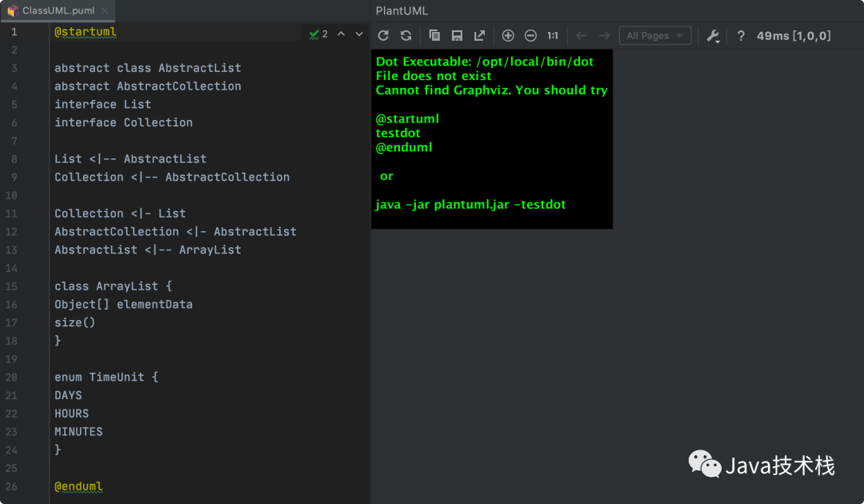Click 'AbstractCollection <|- AbstractList' line
This screenshot has width=864, height=504.
pyautogui.click(x=175, y=231)
